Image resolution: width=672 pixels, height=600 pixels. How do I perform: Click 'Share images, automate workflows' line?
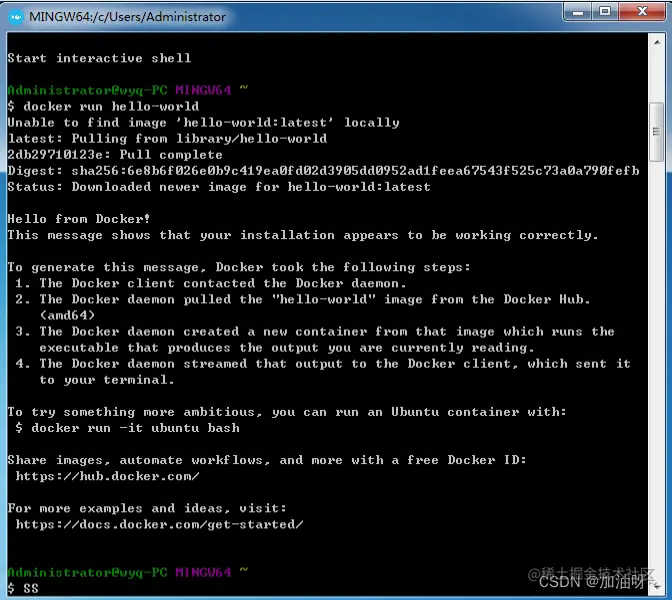[x=267, y=460]
